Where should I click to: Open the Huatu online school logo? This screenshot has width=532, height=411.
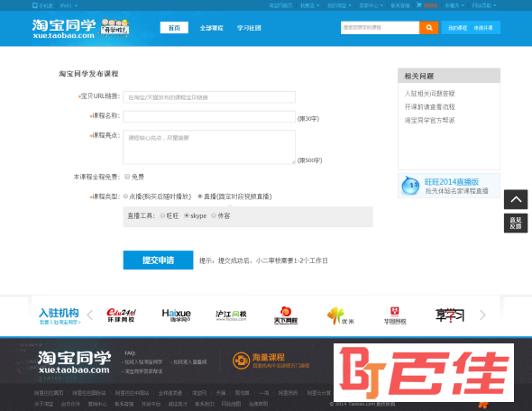coord(395,315)
